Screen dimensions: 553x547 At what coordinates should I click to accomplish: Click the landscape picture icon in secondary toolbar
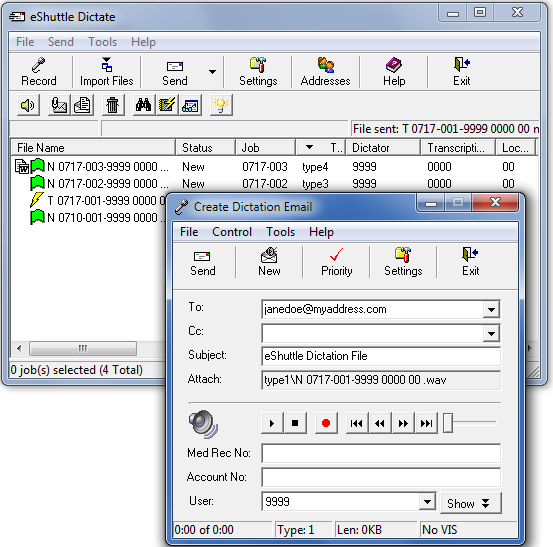pos(190,105)
